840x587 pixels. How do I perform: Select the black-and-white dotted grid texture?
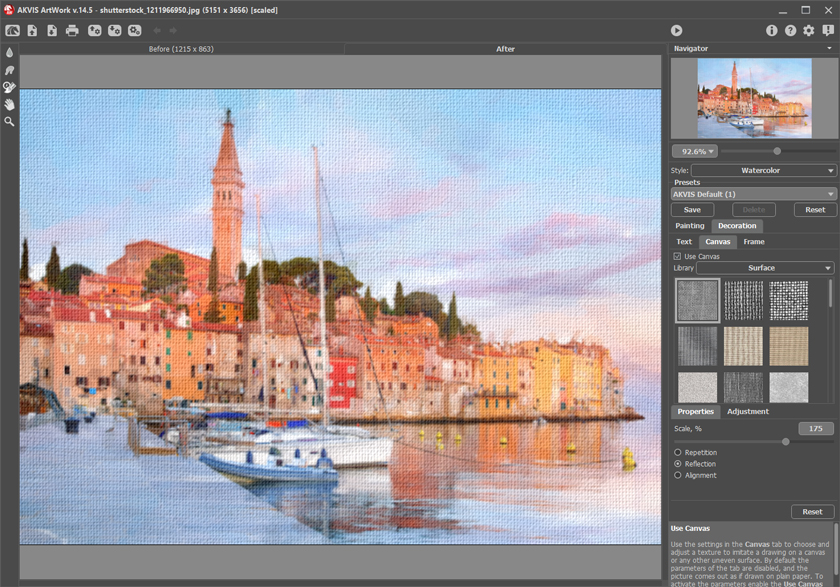click(789, 300)
